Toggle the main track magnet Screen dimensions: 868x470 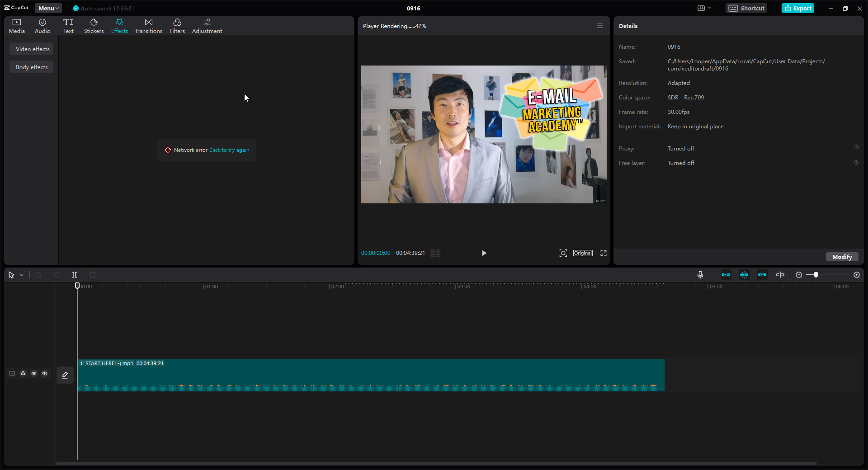pos(726,275)
